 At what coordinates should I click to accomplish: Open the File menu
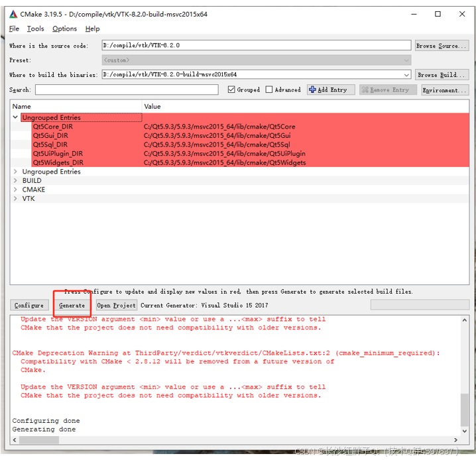pos(14,29)
